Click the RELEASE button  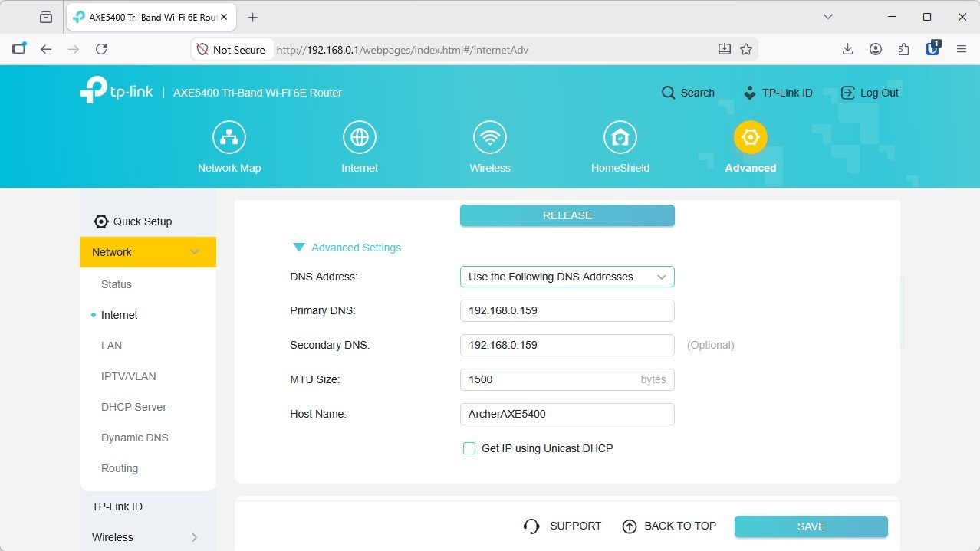(x=567, y=215)
